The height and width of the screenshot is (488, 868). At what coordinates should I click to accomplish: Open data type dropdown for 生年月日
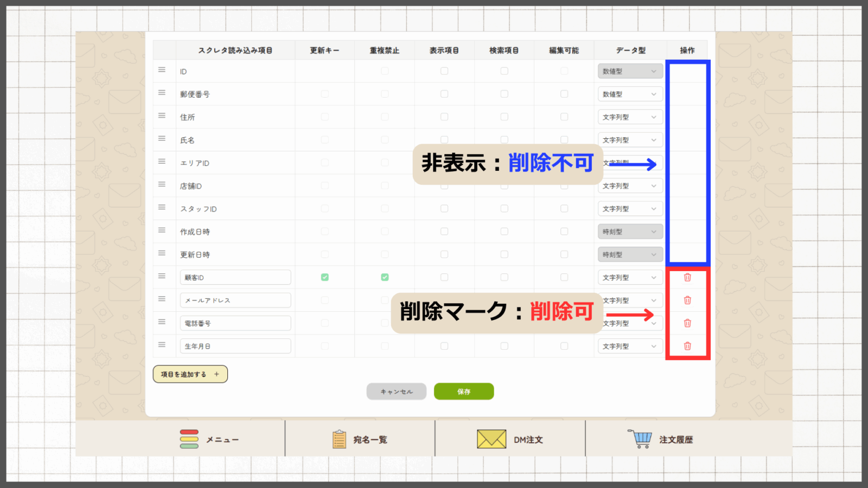pyautogui.click(x=630, y=346)
